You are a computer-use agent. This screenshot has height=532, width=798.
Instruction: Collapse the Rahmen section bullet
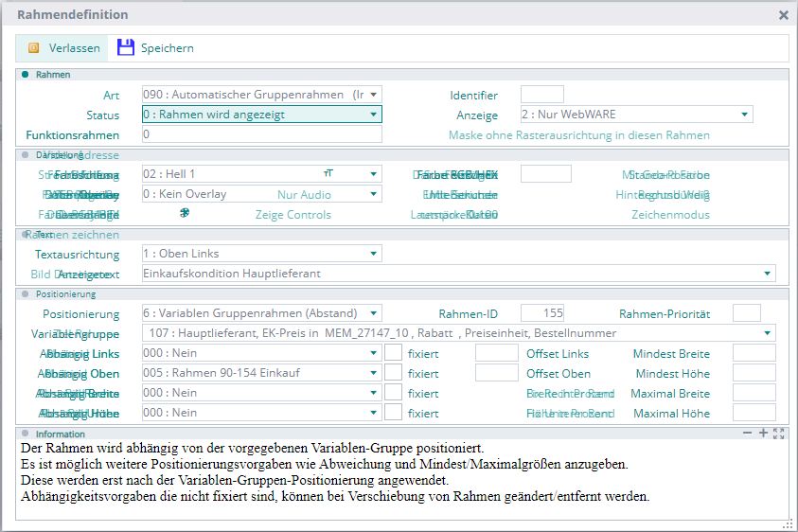click(26, 74)
